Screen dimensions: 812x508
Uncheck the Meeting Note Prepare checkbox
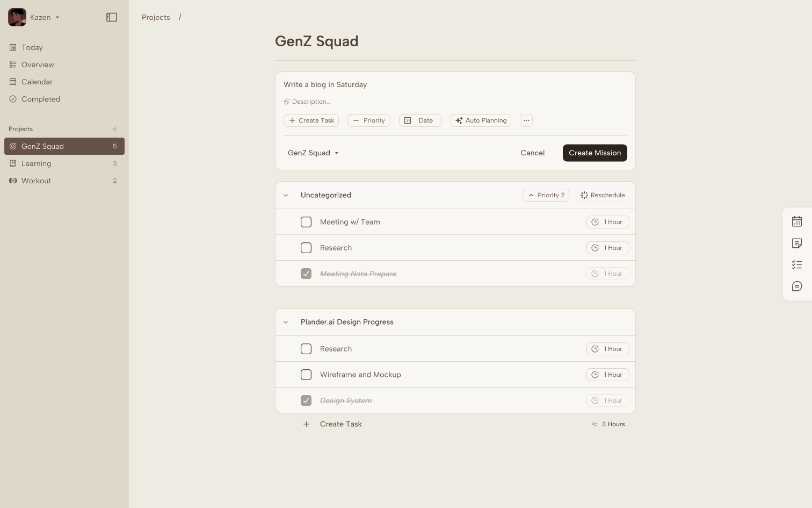click(x=306, y=274)
